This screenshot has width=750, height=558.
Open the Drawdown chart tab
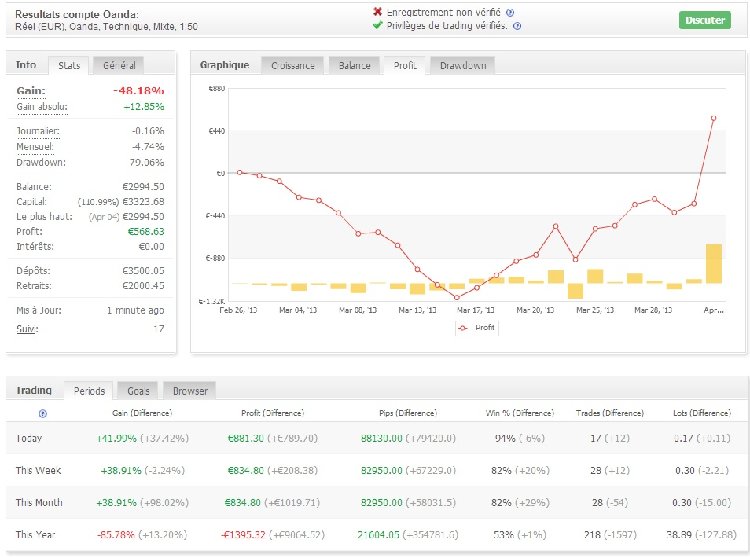462,65
